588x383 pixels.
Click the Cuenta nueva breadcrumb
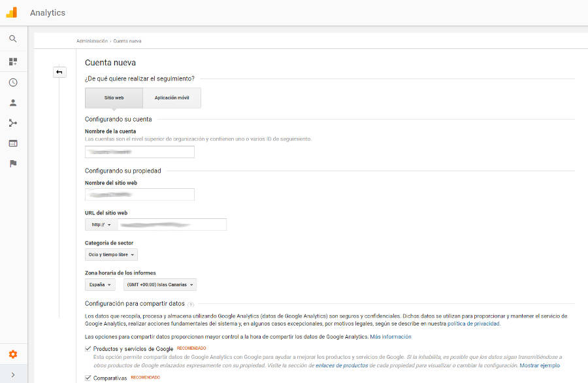pyautogui.click(x=127, y=41)
